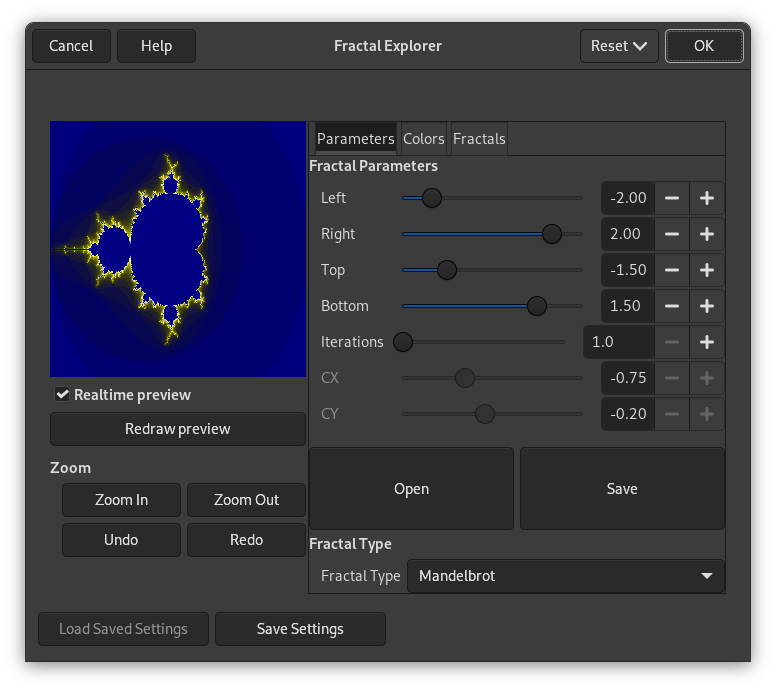Decrease the Left value with minus button
This screenshot has width=776, height=690.
672,198
